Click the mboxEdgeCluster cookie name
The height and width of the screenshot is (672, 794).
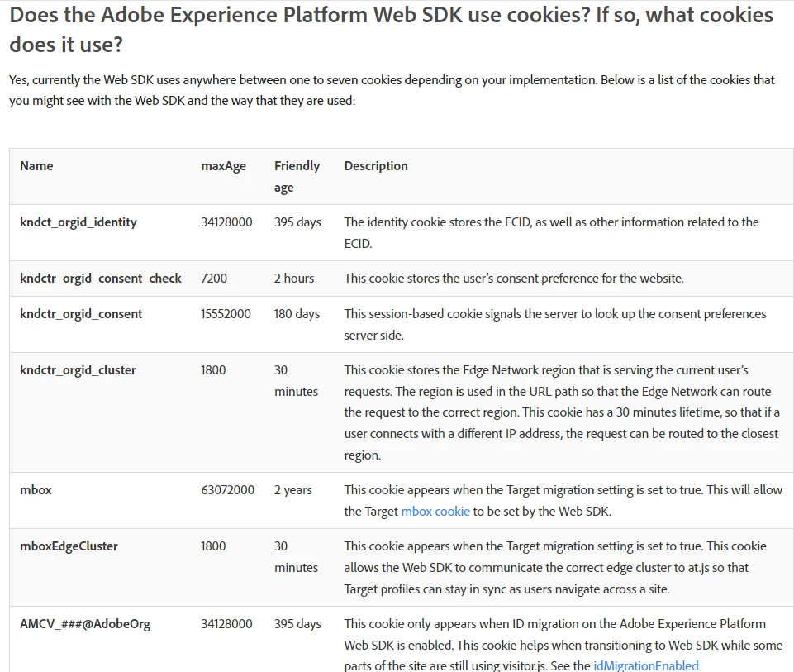point(69,546)
